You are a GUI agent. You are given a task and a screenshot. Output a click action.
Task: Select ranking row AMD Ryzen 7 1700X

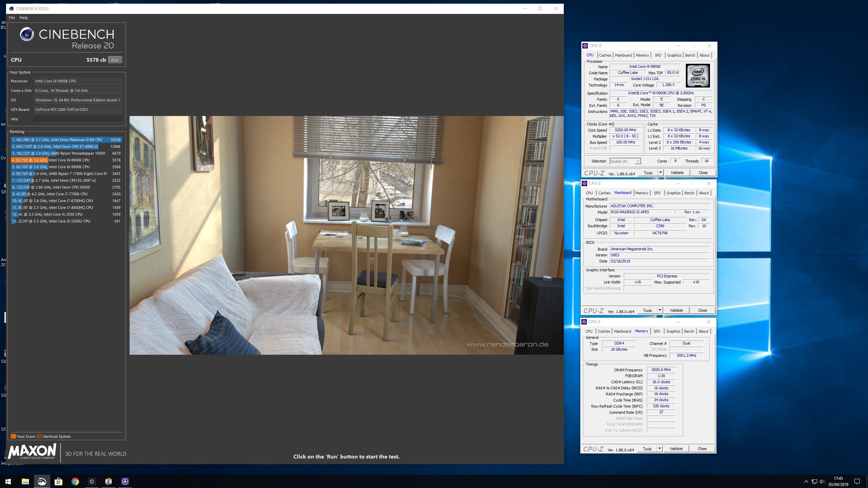(x=66, y=174)
